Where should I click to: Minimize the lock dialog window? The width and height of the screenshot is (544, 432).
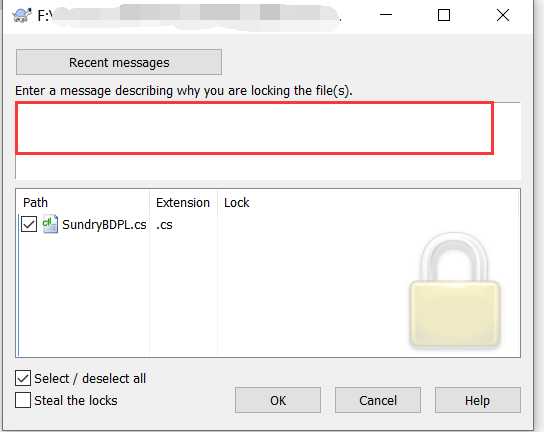[x=386, y=15]
